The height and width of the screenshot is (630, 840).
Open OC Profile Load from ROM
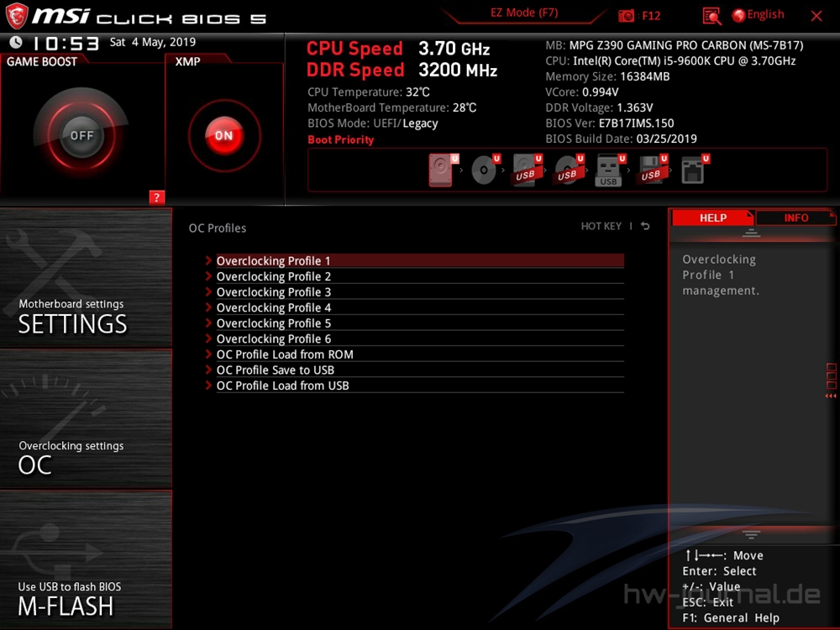pyautogui.click(x=420, y=354)
